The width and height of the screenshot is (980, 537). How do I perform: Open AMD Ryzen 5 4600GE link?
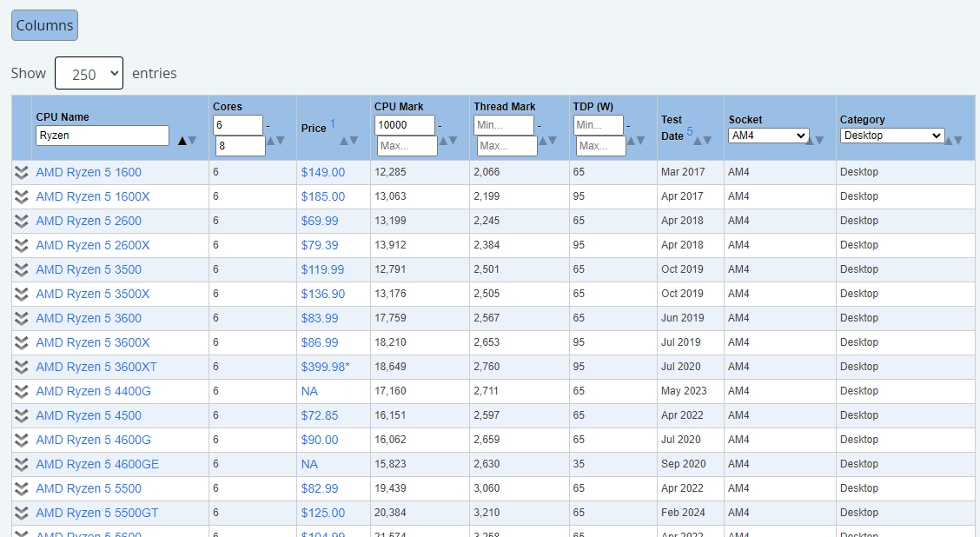(97, 465)
